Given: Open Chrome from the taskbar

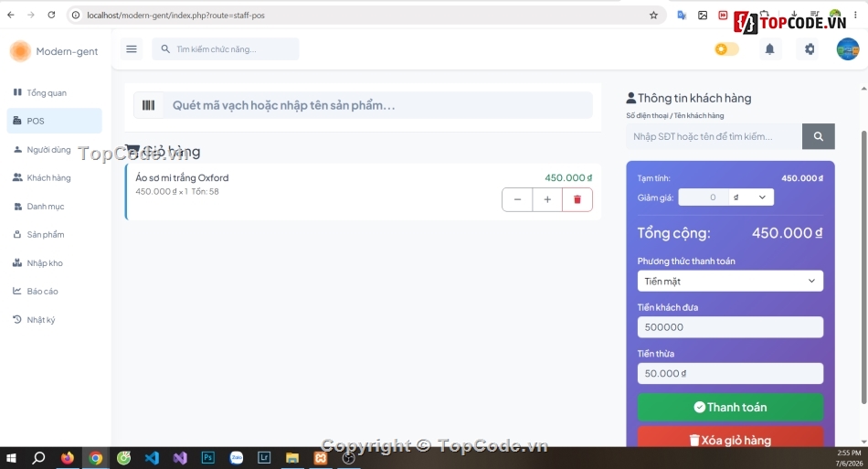Looking at the screenshot, I should click(96, 458).
